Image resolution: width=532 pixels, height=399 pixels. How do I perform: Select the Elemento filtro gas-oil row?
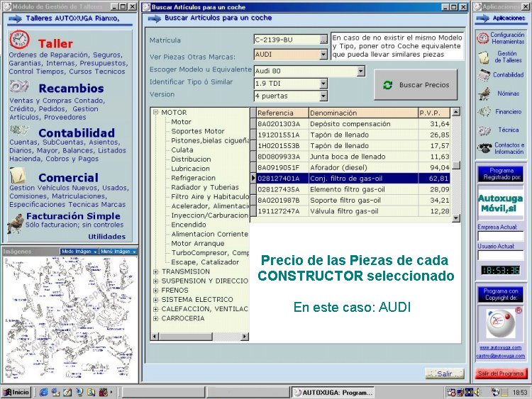click(x=353, y=189)
